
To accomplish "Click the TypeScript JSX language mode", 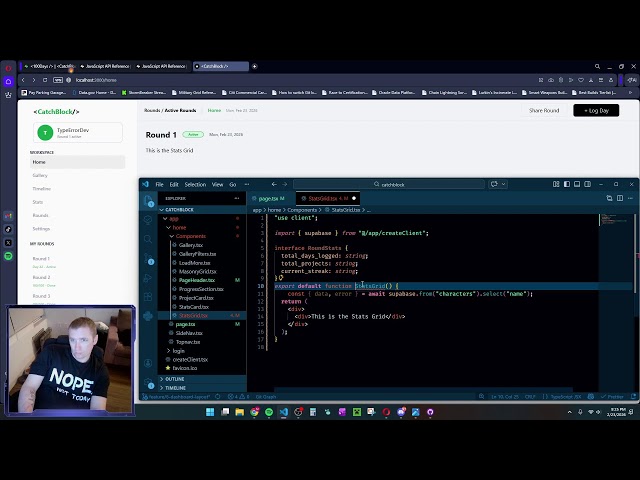I will click(566, 396).
